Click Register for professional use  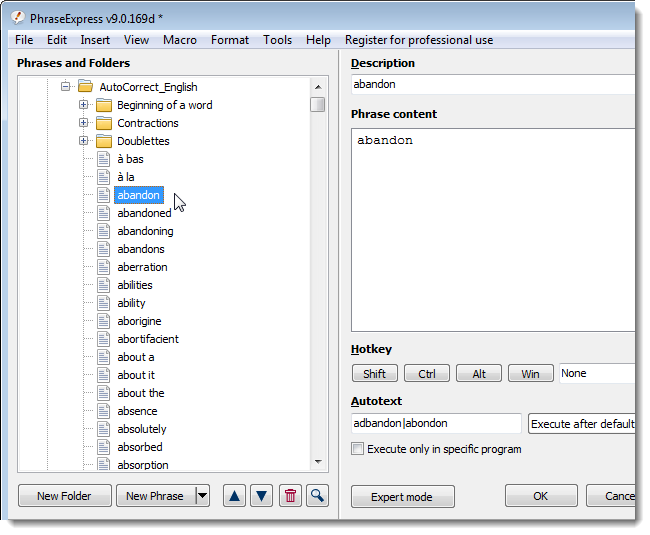coord(419,40)
